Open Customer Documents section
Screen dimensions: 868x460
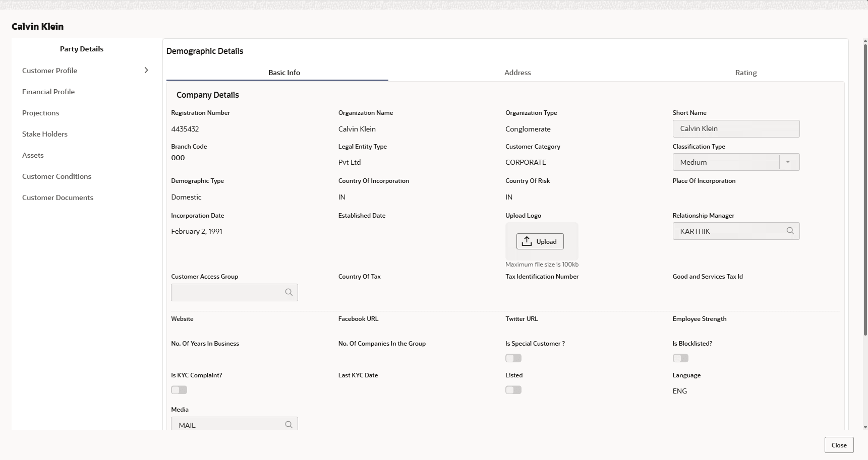[58, 198]
